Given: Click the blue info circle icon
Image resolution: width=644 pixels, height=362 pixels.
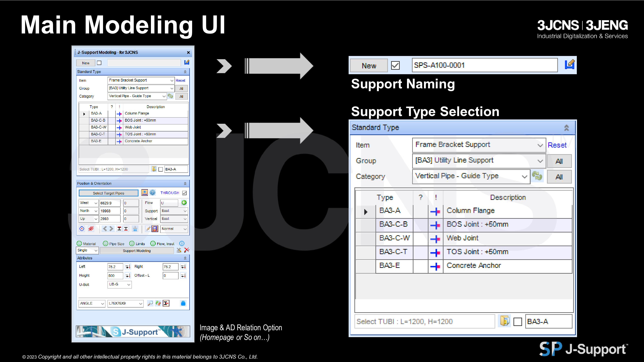Looking at the screenshot, I should (182, 244).
